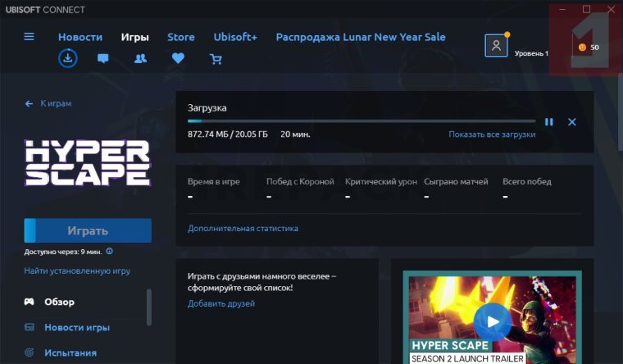Viewport: 623px width, 364px height.
Task: Open the shopping cart icon
Action: [x=216, y=59]
